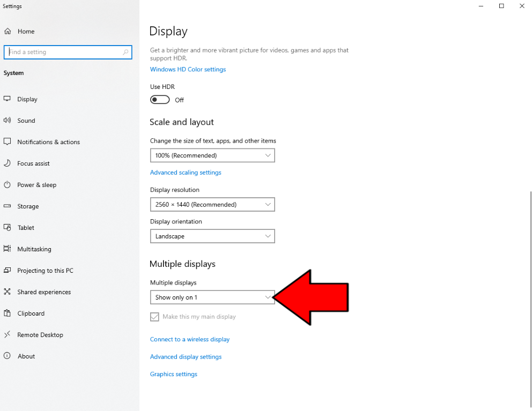
Task: Click the About info icon
Action: point(7,356)
